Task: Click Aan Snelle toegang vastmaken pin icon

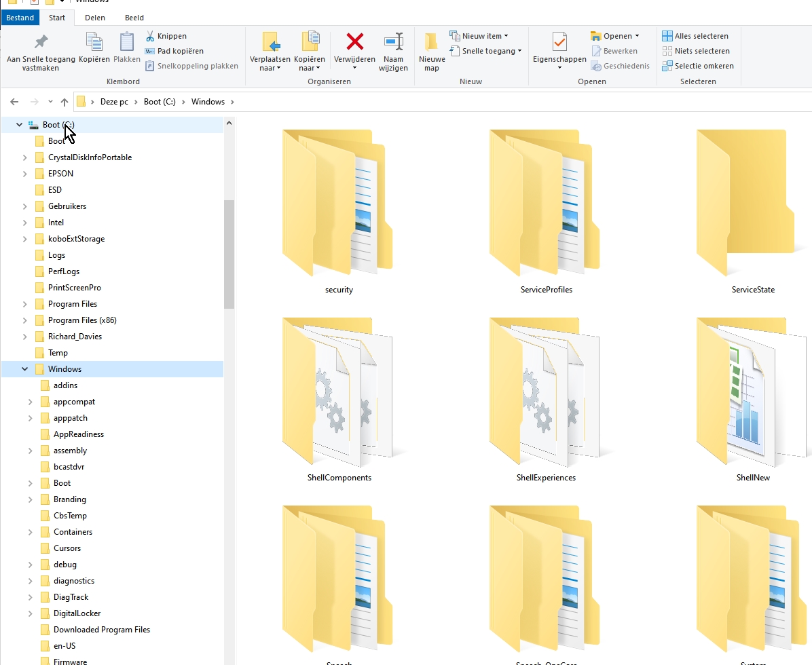Action: pyautogui.click(x=41, y=41)
